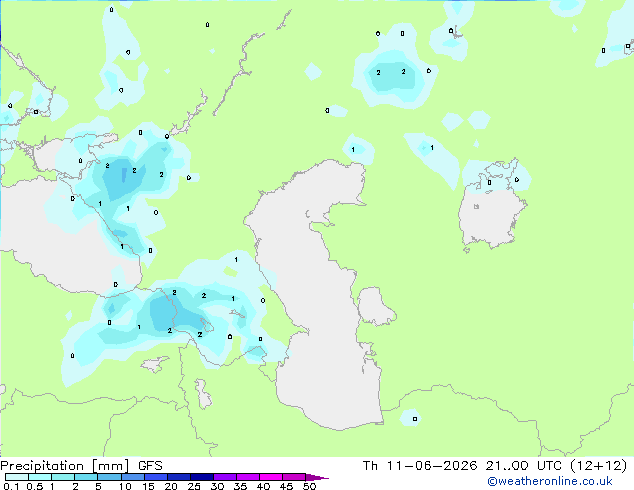Click the '0.1' legend scale label
The width and height of the screenshot is (634, 490).
click(x=11, y=486)
